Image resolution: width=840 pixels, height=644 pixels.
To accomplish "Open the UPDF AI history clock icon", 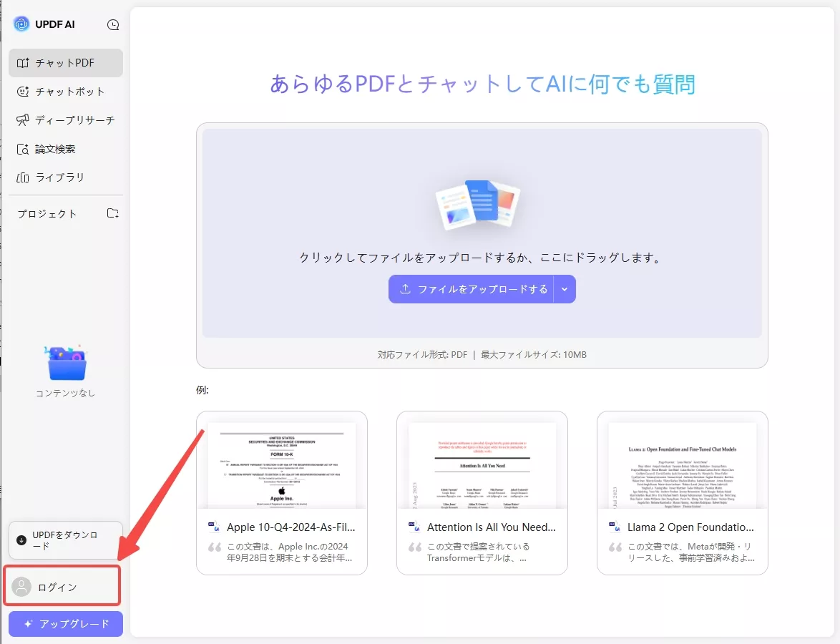I will tap(113, 24).
